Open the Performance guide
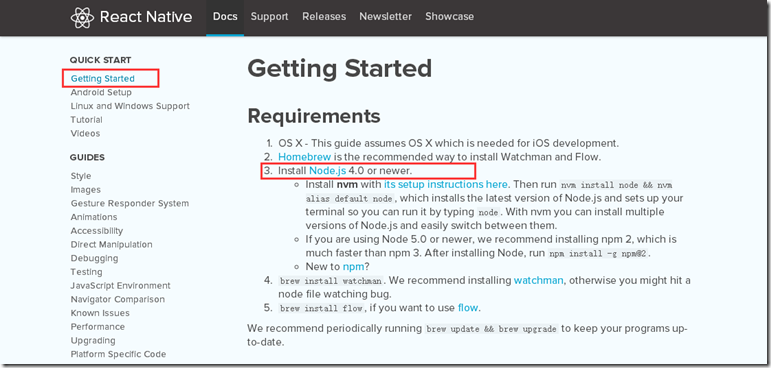Viewport: 771px width, 368px height. [97, 327]
